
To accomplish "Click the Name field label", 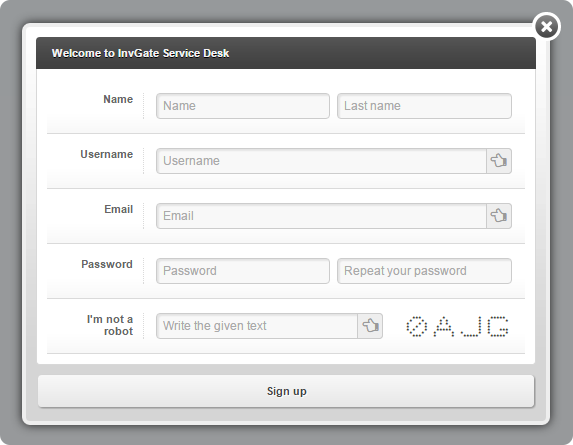I will point(118,99).
